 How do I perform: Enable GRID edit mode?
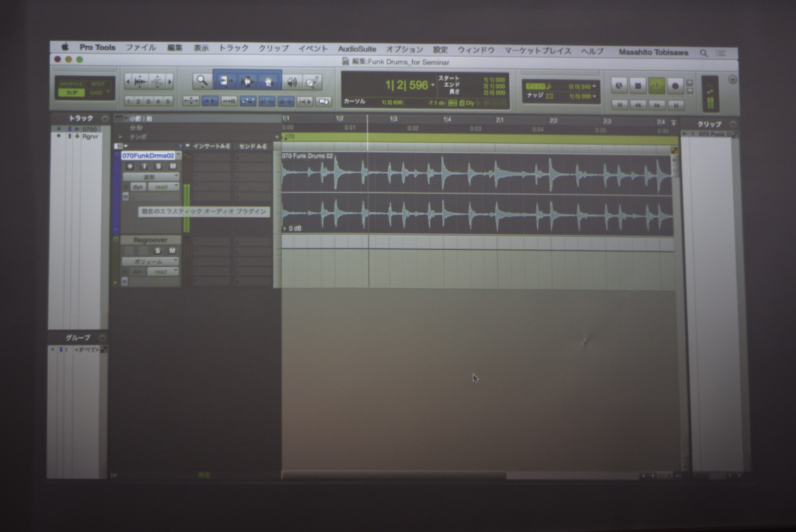pyautogui.click(x=96, y=93)
